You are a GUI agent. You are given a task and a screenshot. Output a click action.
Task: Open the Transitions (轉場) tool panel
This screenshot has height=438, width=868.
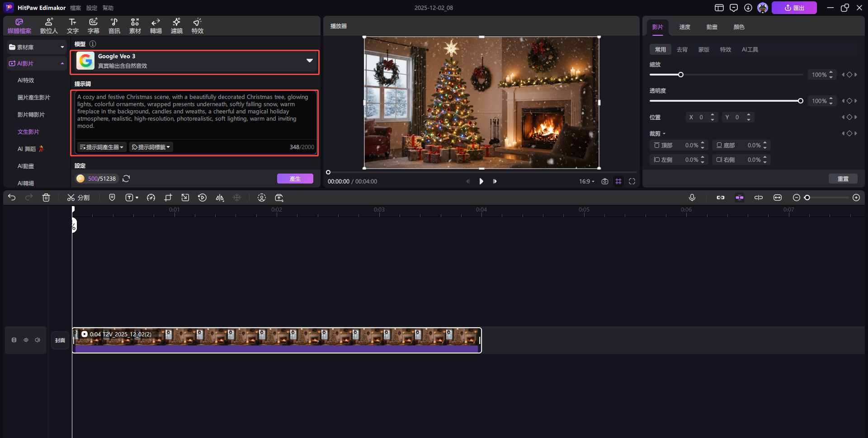156,26
